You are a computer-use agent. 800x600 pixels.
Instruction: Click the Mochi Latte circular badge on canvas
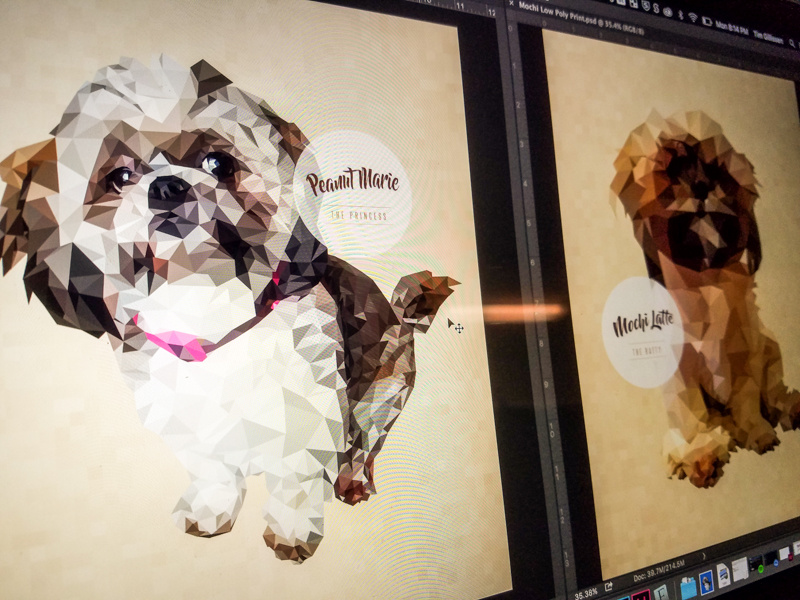(x=642, y=331)
